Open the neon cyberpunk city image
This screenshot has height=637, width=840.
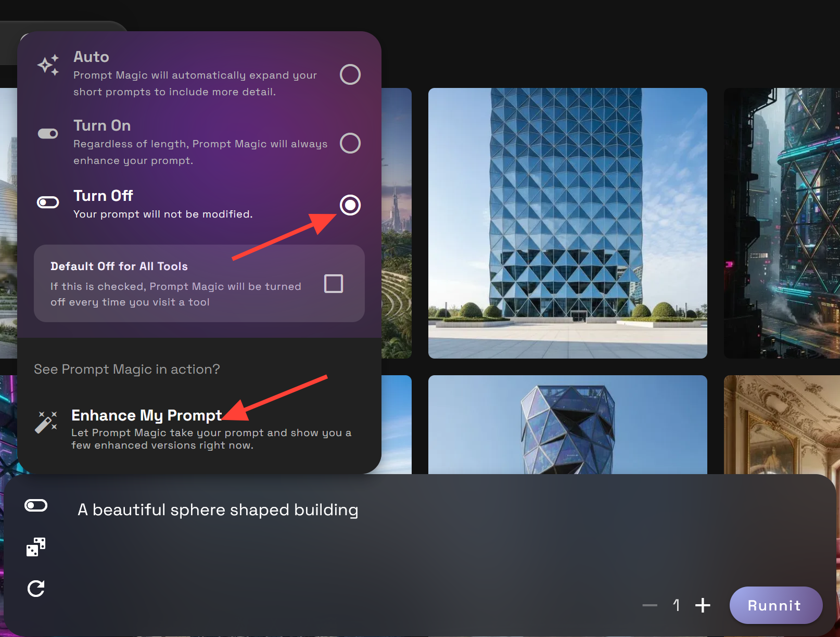782,223
